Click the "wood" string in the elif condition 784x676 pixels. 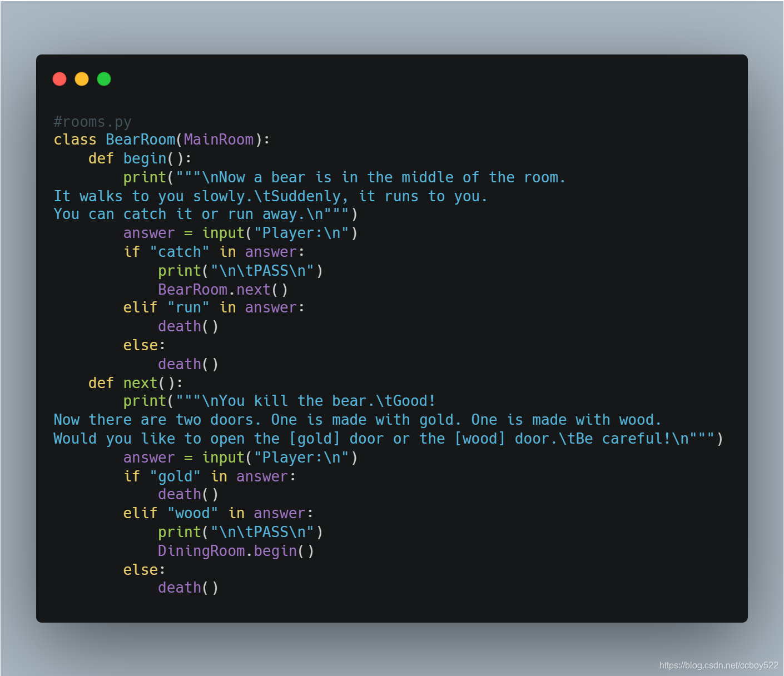(193, 513)
